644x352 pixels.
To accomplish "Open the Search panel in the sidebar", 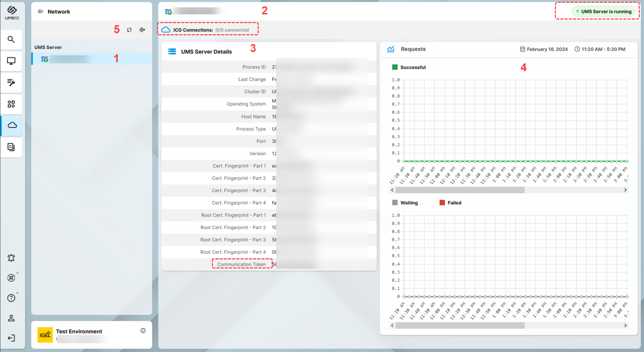I will [11, 39].
